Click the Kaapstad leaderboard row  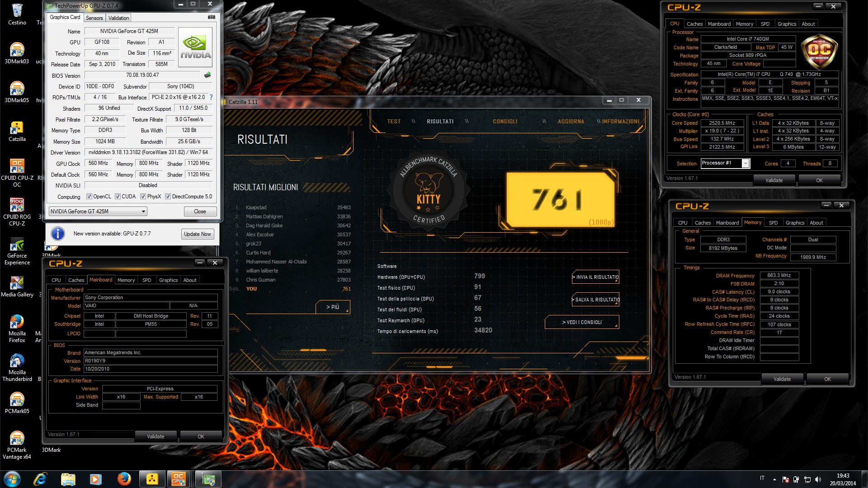pos(293,207)
